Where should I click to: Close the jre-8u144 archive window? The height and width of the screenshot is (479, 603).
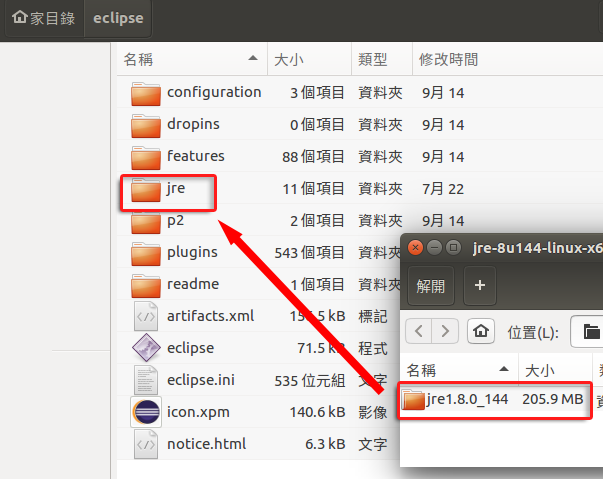coord(415,248)
